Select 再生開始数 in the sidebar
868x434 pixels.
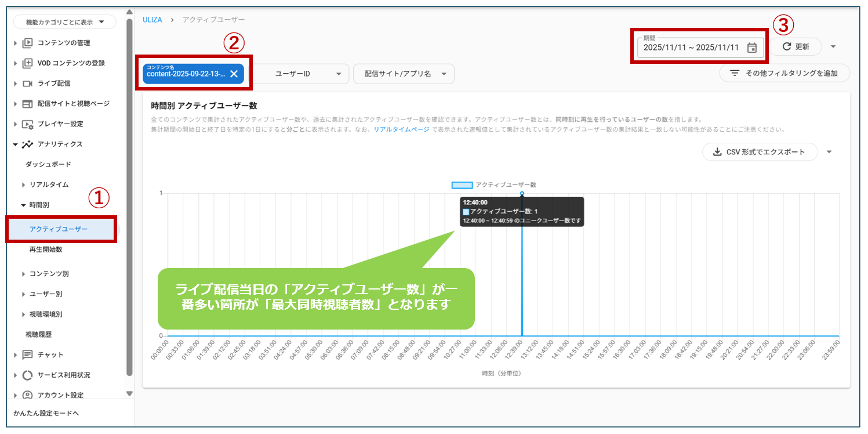pos(46,249)
